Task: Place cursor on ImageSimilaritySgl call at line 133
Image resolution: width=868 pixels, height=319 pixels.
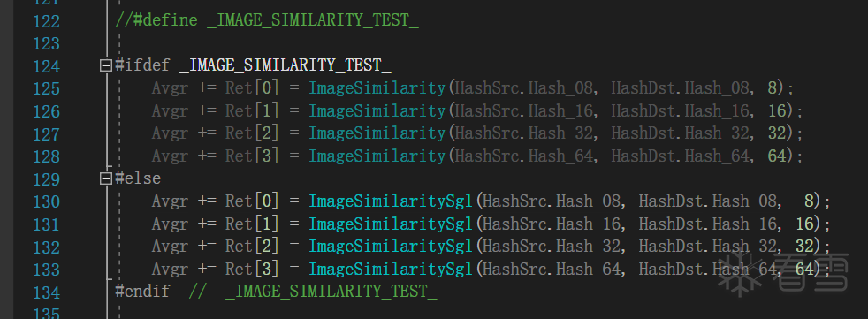Action: pyautogui.click(x=391, y=270)
